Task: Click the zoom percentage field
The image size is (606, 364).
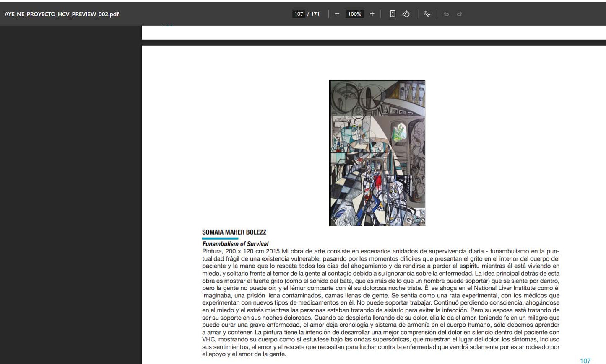Action: [354, 14]
